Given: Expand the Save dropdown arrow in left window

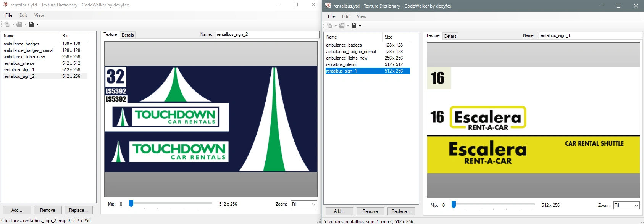Looking at the screenshot, I should coord(37,25).
